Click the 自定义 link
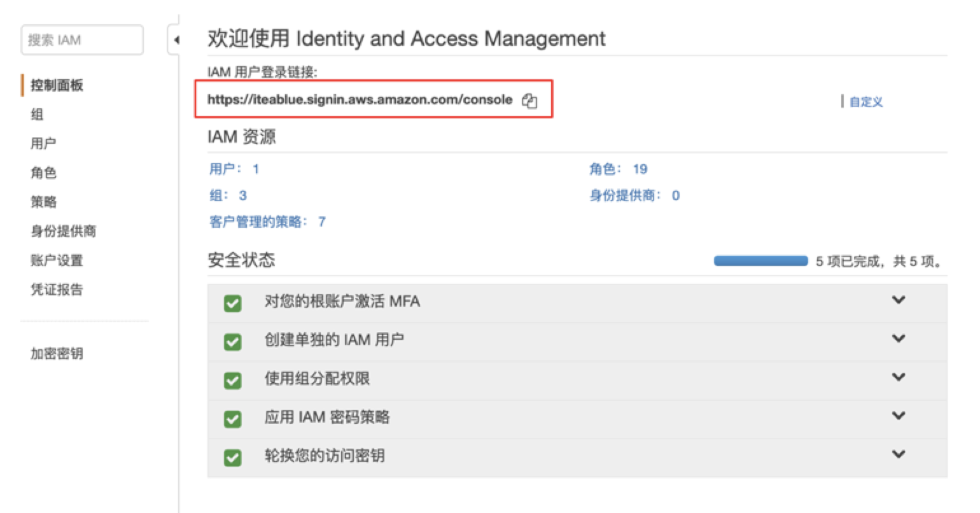 coord(866,102)
